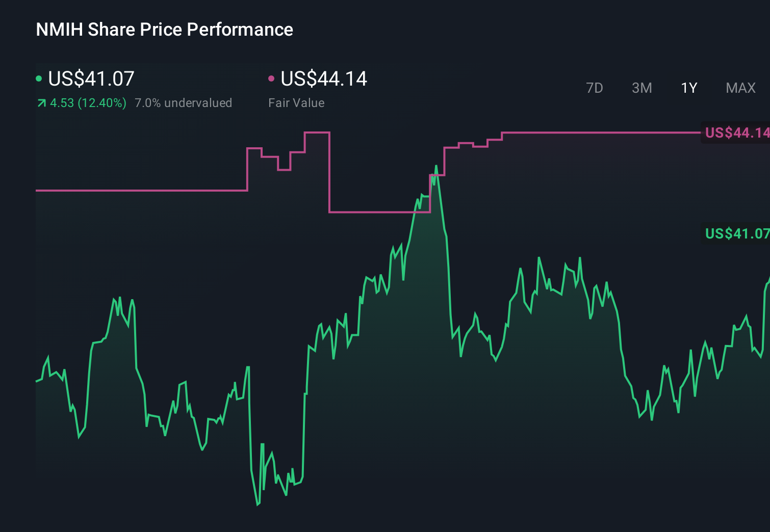Toggle the share price series via its green marker
Viewport: 770px width, 532px height.
39,78
